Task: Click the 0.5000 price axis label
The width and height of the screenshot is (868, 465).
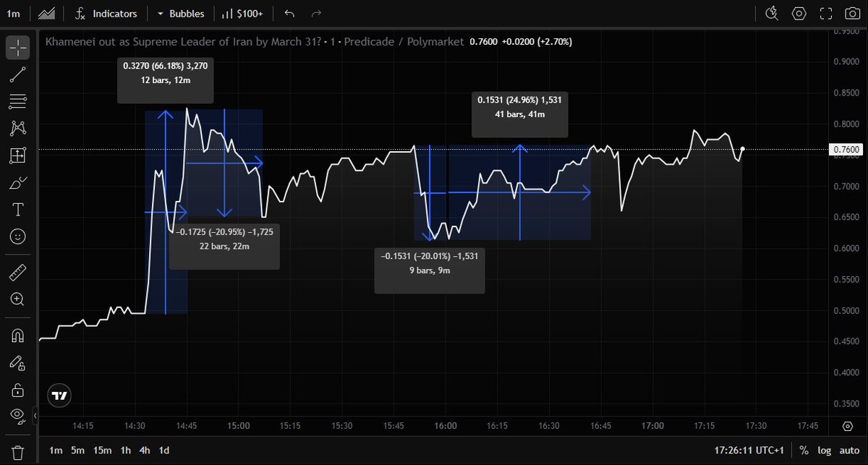Action: pyautogui.click(x=847, y=311)
